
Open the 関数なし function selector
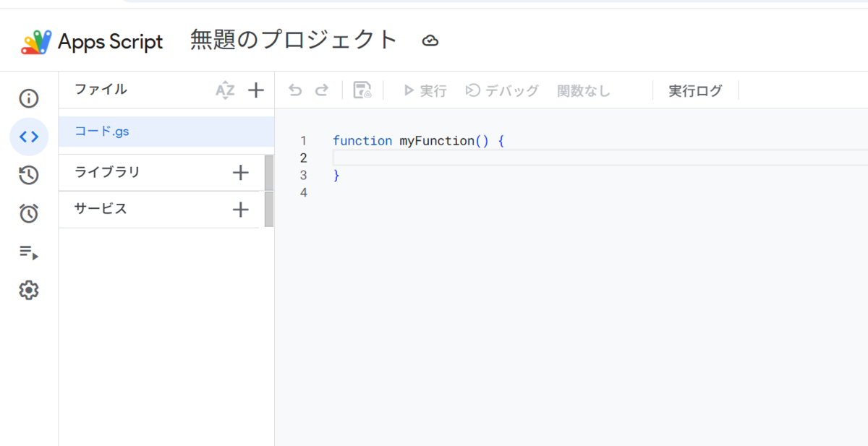[584, 90]
